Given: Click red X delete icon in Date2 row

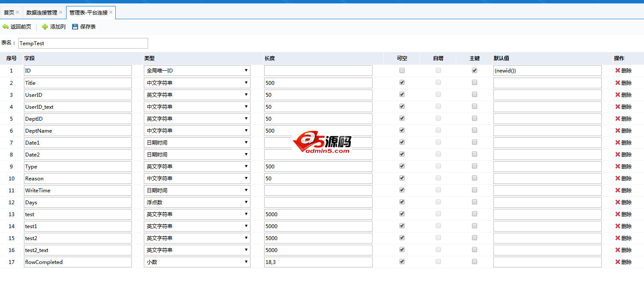Looking at the screenshot, I should click(x=618, y=154).
